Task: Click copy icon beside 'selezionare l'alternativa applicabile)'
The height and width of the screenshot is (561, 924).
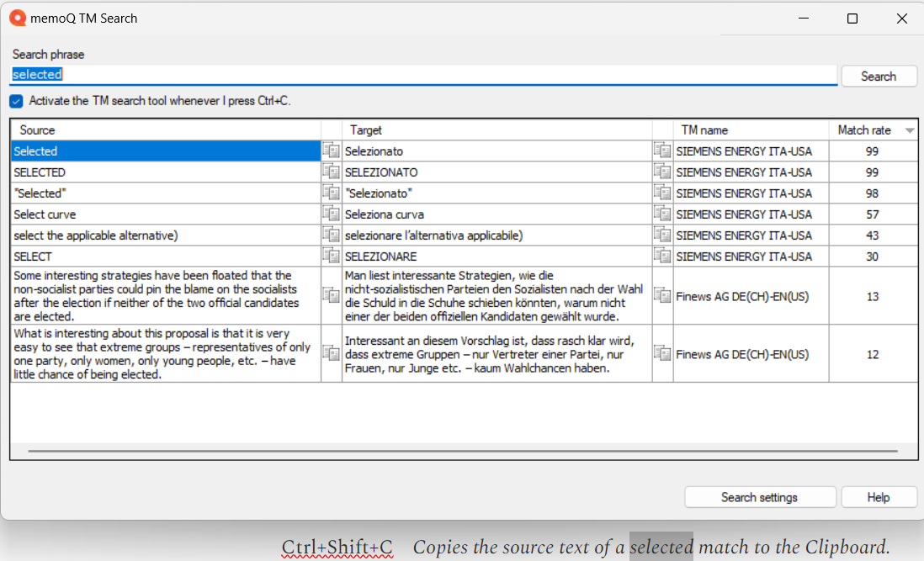Action: point(662,235)
